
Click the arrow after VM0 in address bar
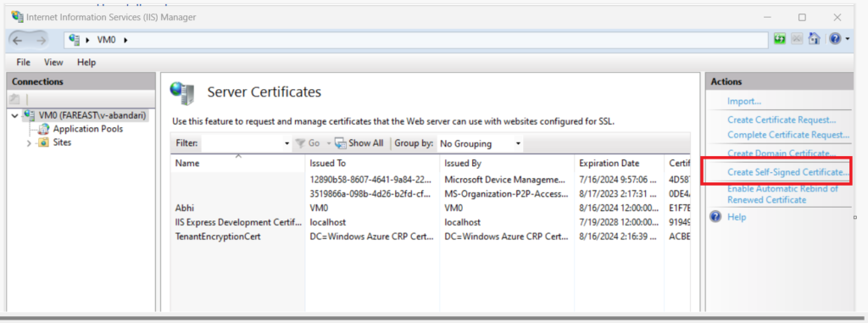click(x=125, y=40)
